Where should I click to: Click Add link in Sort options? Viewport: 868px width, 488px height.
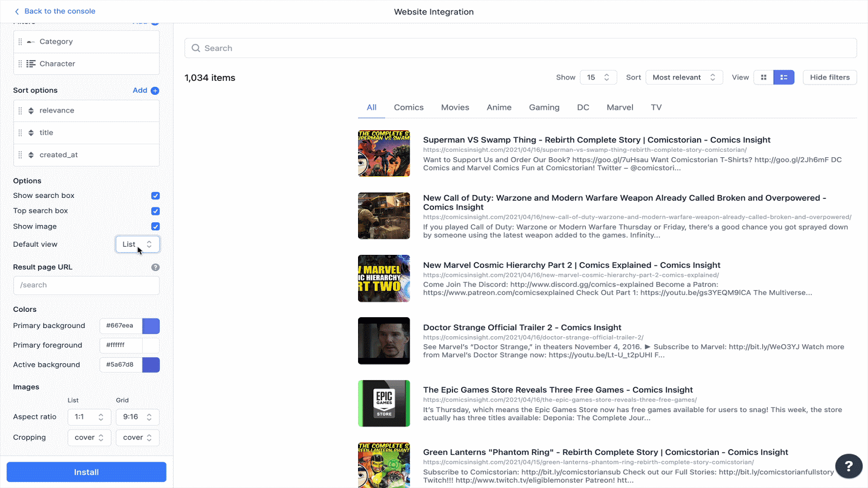[140, 91]
